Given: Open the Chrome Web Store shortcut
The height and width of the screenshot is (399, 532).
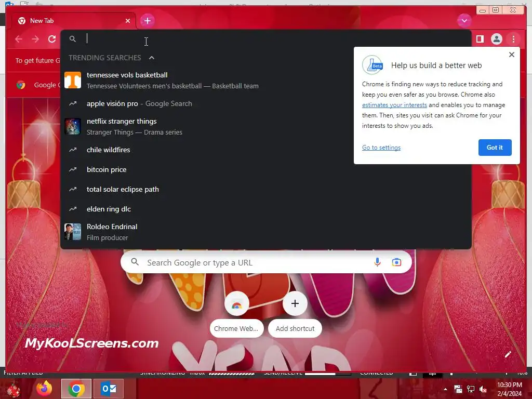Looking at the screenshot, I should pyautogui.click(x=236, y=303).
